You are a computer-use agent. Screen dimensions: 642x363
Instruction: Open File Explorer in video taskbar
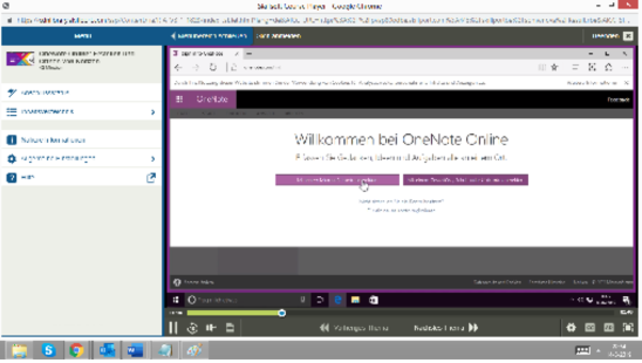(x=355, y=300)
